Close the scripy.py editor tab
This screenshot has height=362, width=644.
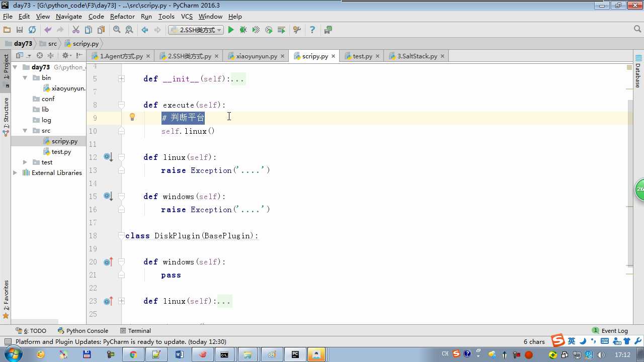333,56
